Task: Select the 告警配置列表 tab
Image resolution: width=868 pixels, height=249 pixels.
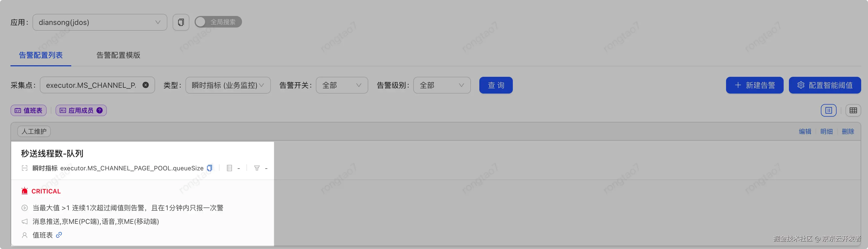Action: point(41,55)
